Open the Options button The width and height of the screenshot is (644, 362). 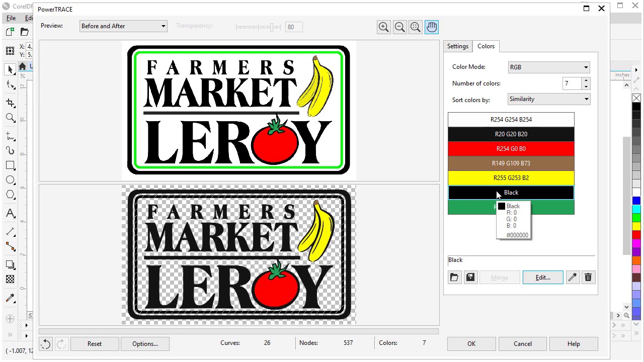[145, 344]
